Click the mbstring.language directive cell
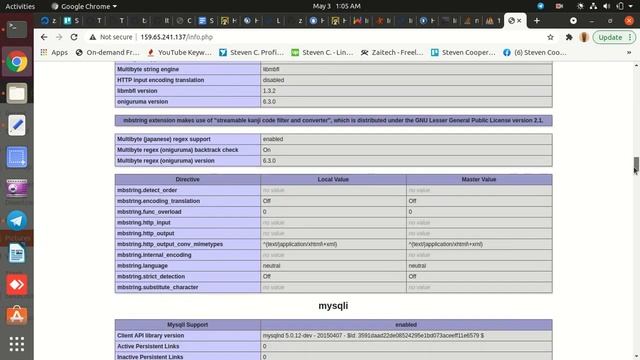 (188, 266)
